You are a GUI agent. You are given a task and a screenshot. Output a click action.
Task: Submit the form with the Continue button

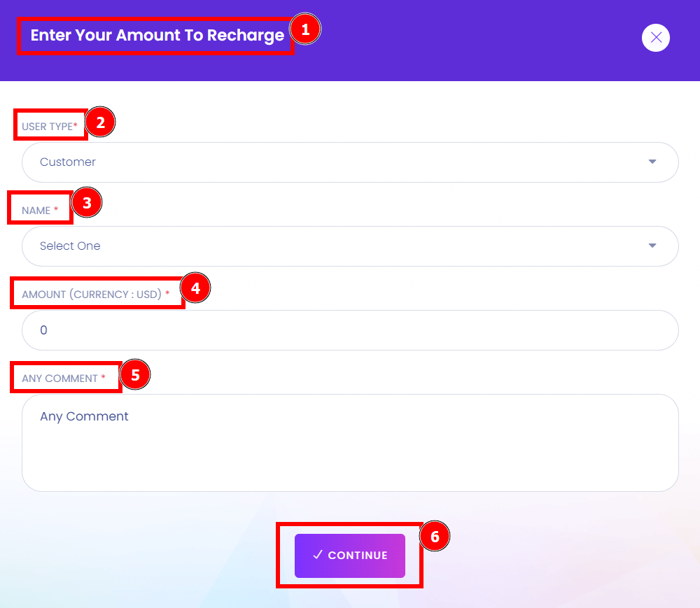tap(350, 556)
